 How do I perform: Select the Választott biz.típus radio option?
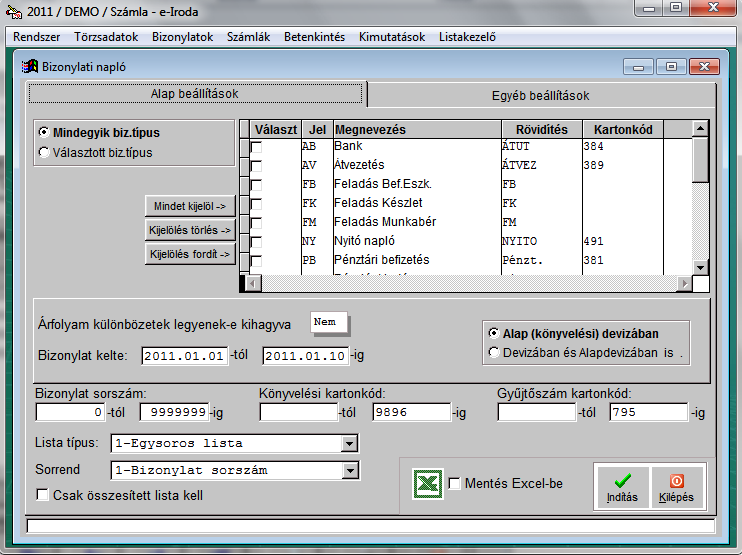point(43,152)
